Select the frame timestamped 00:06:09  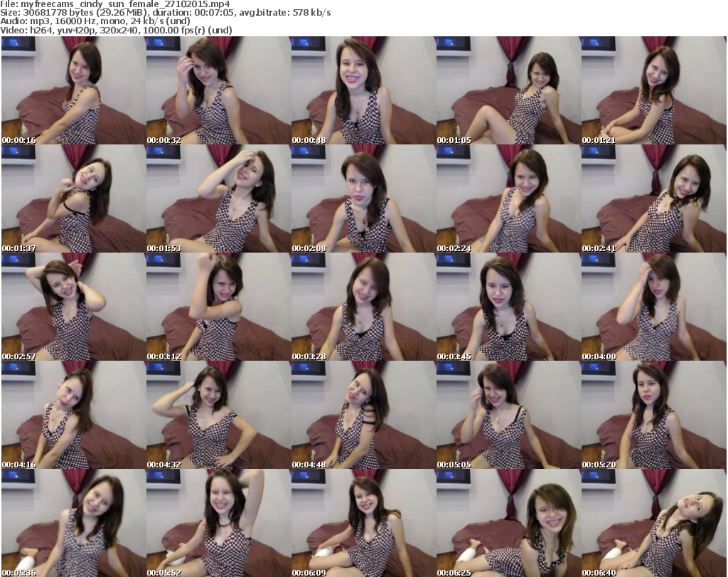(x=363, y=523)
